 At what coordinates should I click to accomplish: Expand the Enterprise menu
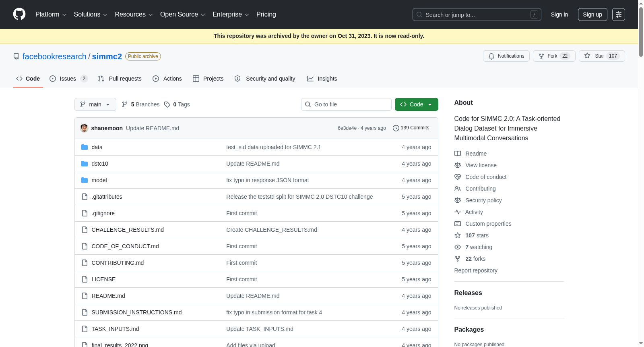coord(231,15)
